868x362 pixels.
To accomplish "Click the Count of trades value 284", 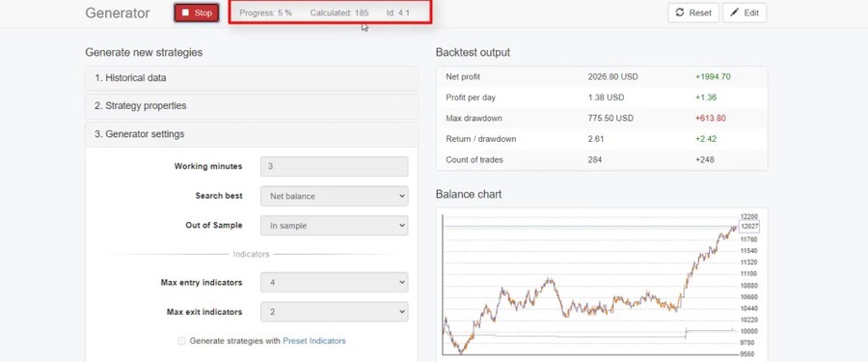I will coord(595,159).
